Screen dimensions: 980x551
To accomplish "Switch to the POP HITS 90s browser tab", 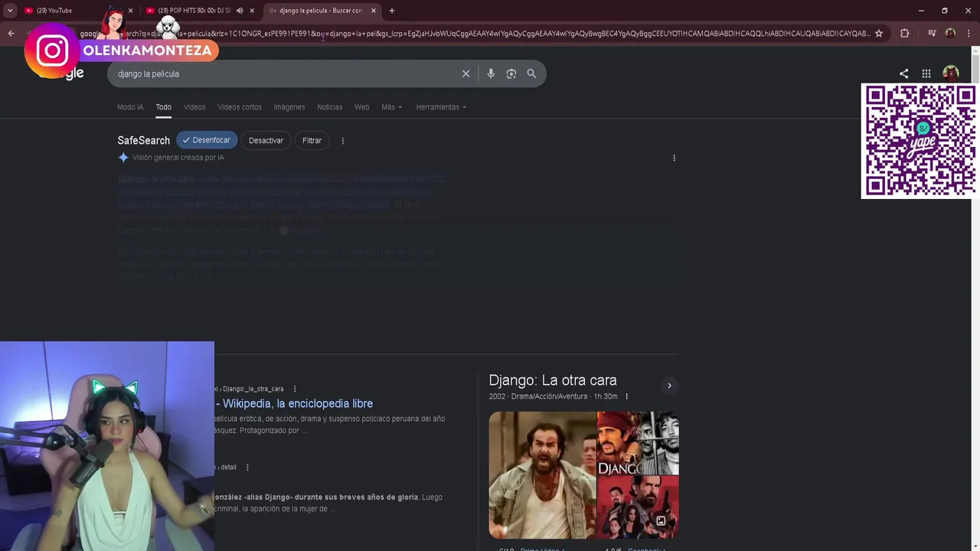I will 195,11.
